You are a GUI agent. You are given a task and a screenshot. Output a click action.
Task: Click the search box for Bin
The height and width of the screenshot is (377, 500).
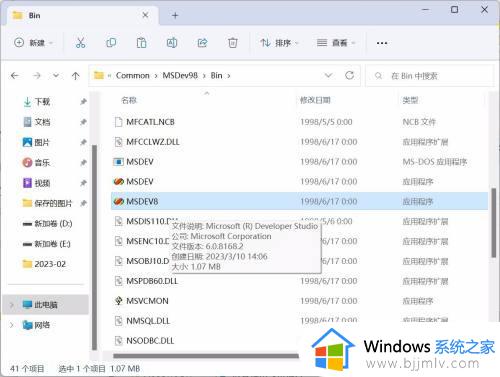click(430, 76)
